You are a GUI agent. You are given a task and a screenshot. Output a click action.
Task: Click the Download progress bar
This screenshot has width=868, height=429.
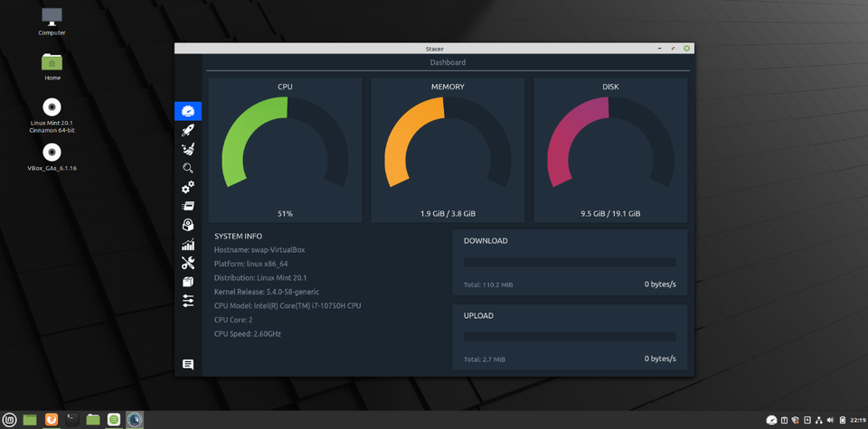click(x=570, y=263)
